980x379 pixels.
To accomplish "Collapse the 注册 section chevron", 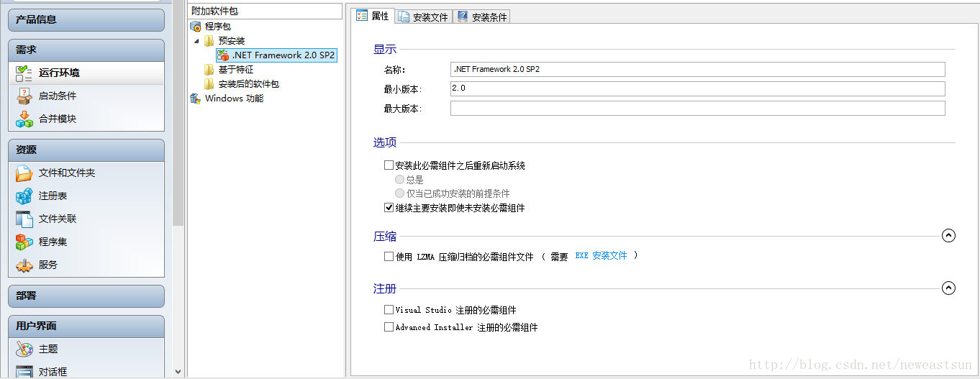I will click(948, 288).
